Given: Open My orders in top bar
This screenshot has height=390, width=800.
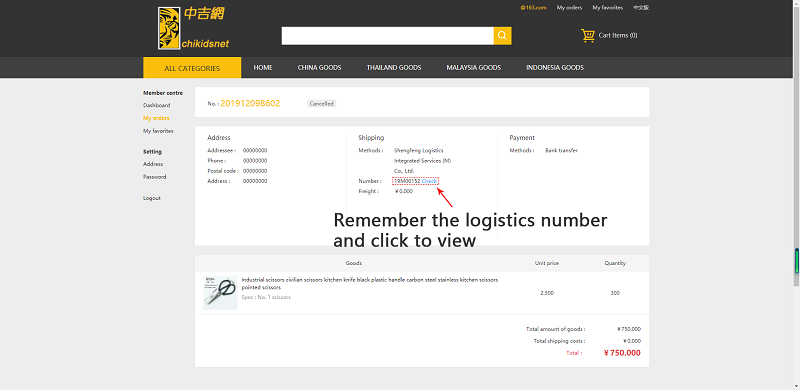Looking at the screenshot, I should click(x=569, y=8).
